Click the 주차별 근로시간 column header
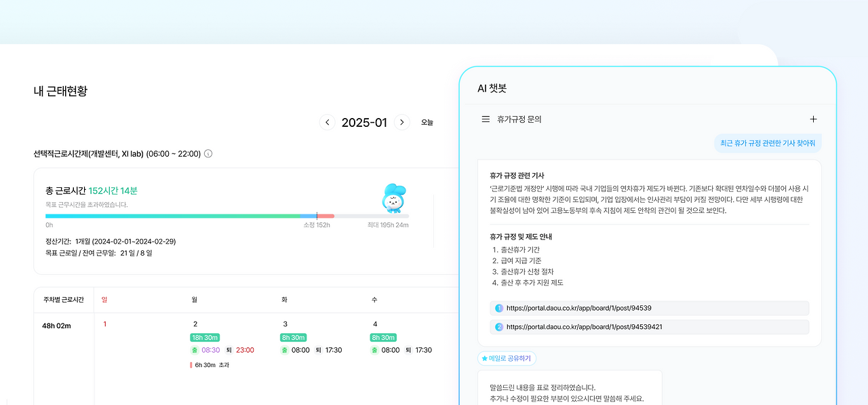The height and width of the screenshot is (405, 868). tap(63, 299)
